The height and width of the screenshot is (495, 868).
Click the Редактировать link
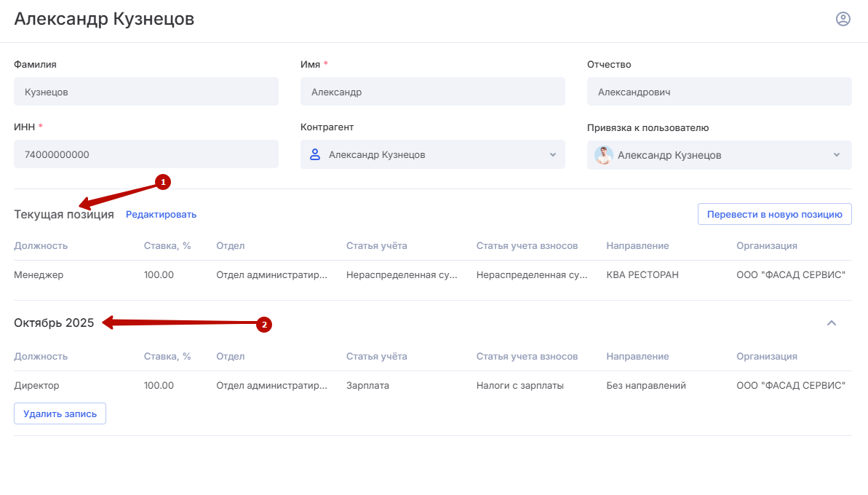point(161,215)
